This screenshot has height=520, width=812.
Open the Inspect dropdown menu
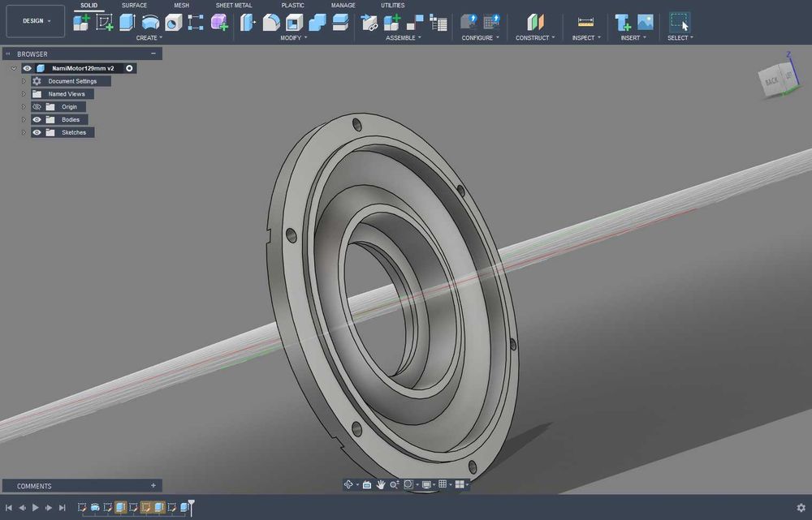coord(586,38)
